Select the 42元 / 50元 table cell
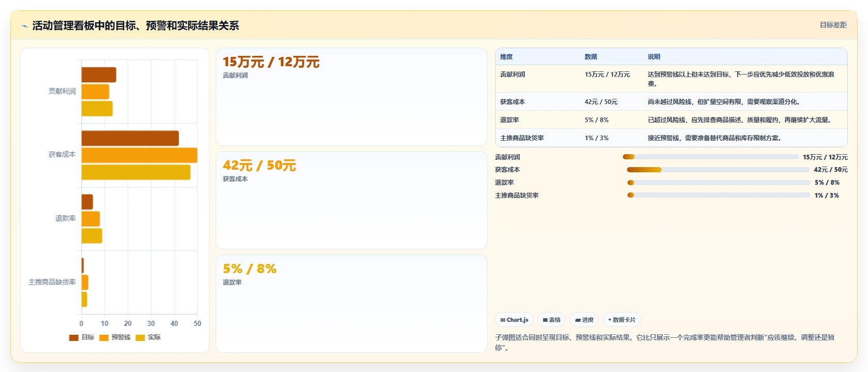The height and width of the screenshot is (372, 868). click(612, 102)
